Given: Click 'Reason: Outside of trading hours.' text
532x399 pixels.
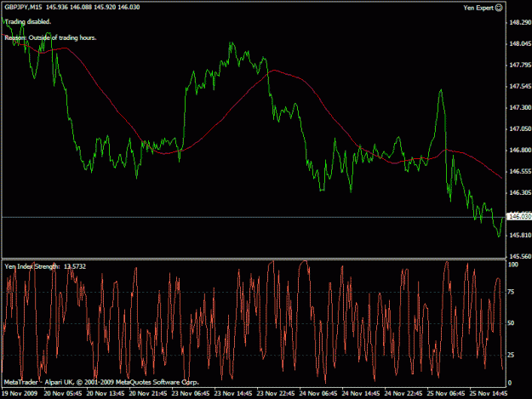Looking at the screenshot, I should pos(50,37).
